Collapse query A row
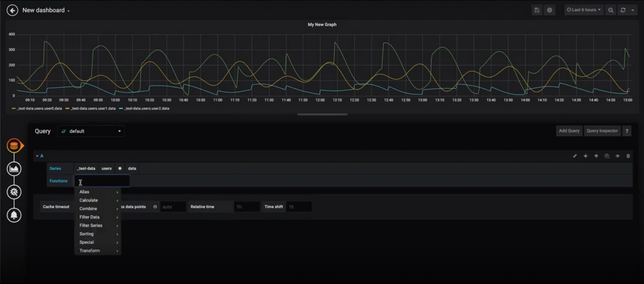Viewport: 644px width, 284px height. (39, 156)
